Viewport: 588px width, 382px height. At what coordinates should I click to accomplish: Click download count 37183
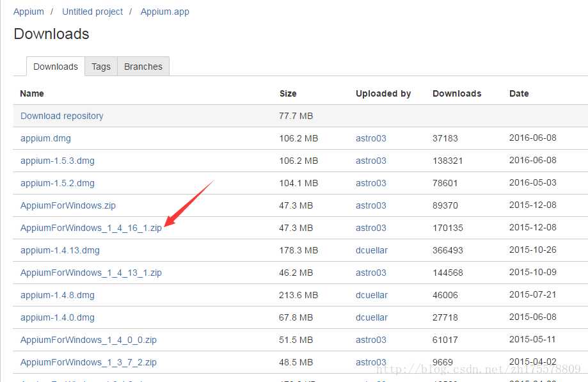coord(445,138)
